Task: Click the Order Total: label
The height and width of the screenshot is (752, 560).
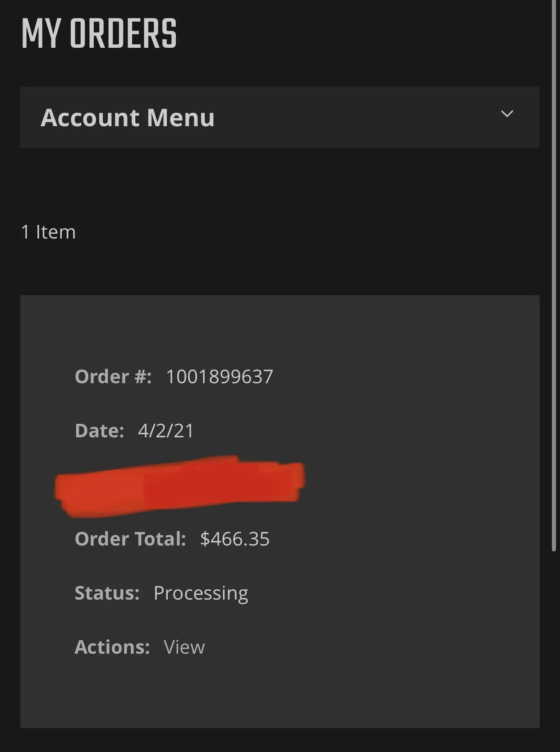Action: click(x=130, y=539)
